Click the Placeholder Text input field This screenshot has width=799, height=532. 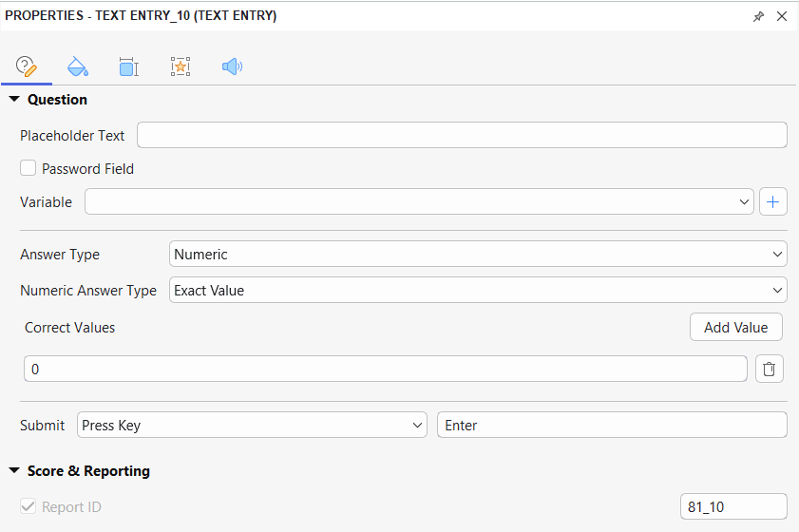462,135
